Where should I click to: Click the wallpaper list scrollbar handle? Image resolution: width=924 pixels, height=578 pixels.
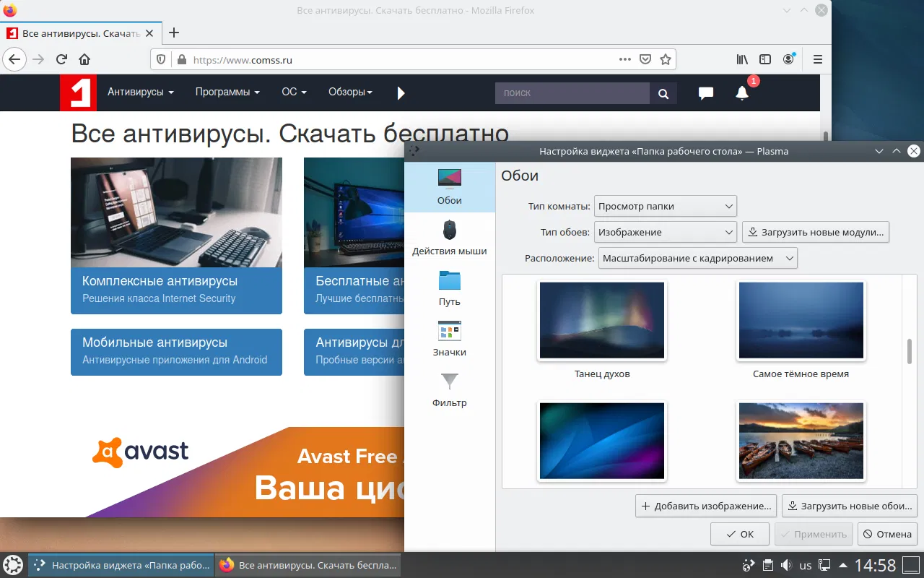(x=910, y=352)
